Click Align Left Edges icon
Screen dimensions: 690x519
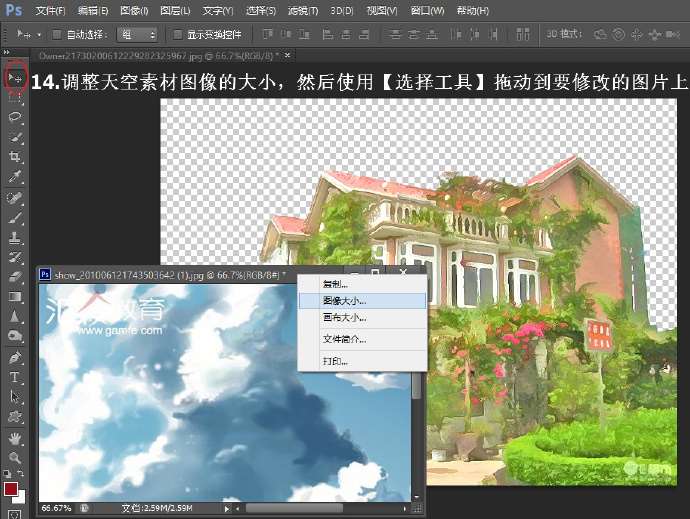coord(327,34)
